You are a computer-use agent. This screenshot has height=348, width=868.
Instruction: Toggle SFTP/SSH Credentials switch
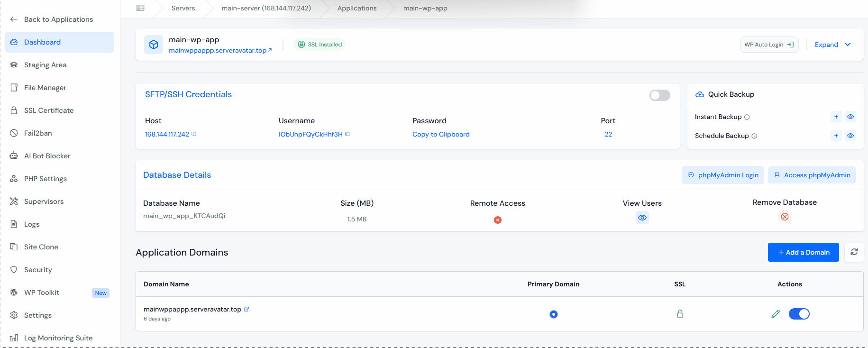click(x=659, y=95)
